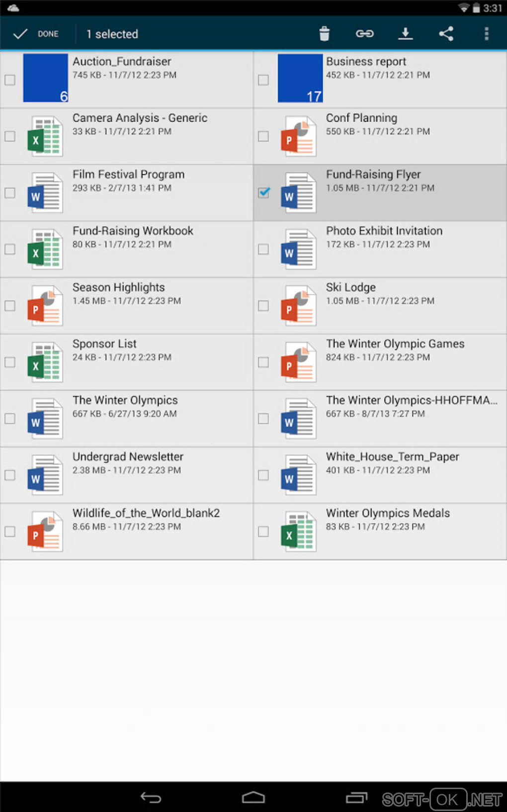Image resolution: width=507 pixels, height=812 pixels.
Task: Open the Business report folder thumbnail
Action: (300, 78)
